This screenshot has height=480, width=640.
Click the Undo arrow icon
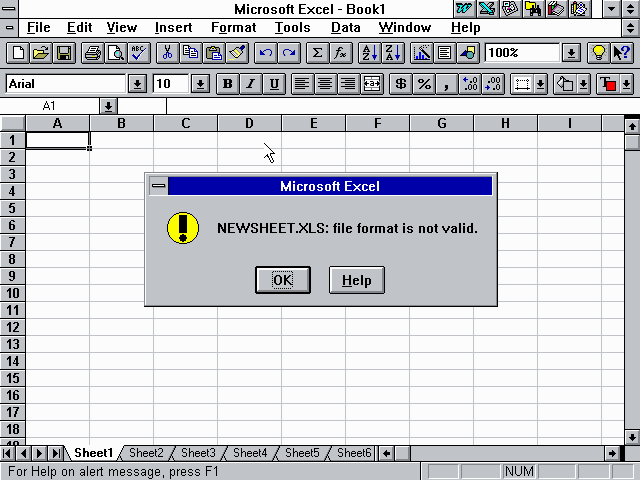click(266, 53)
